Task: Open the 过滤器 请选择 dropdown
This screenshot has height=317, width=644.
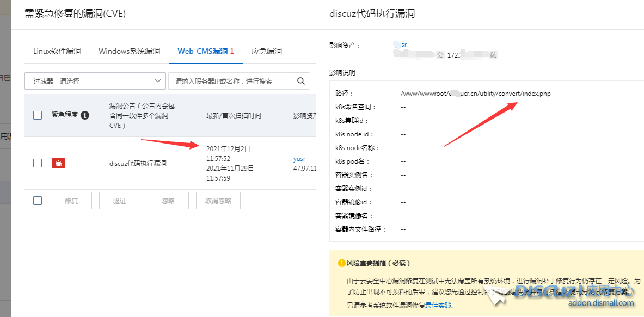Action: pyautogui.click(x=95, y=81)
